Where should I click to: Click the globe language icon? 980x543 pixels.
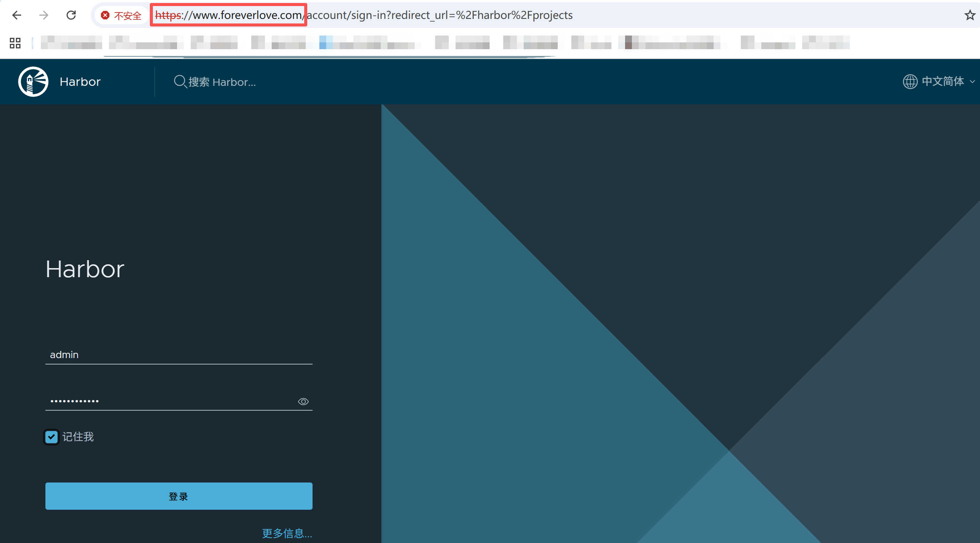910,82
